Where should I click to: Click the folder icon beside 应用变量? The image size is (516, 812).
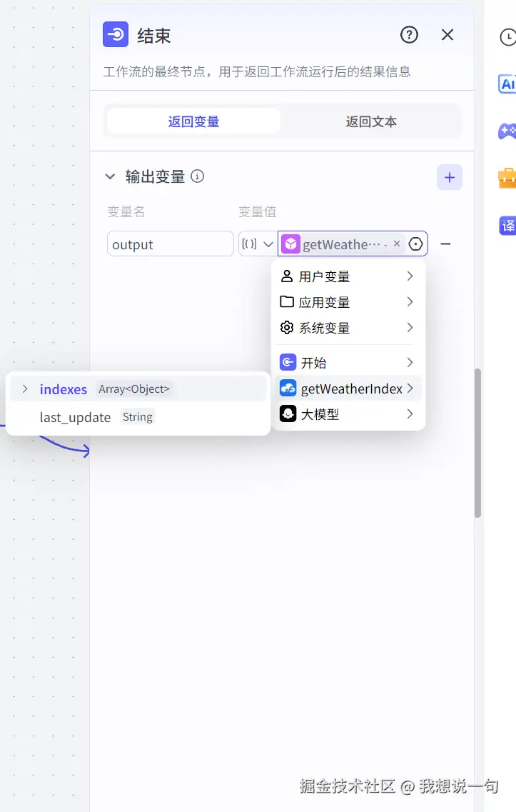(x=287, y=301)
